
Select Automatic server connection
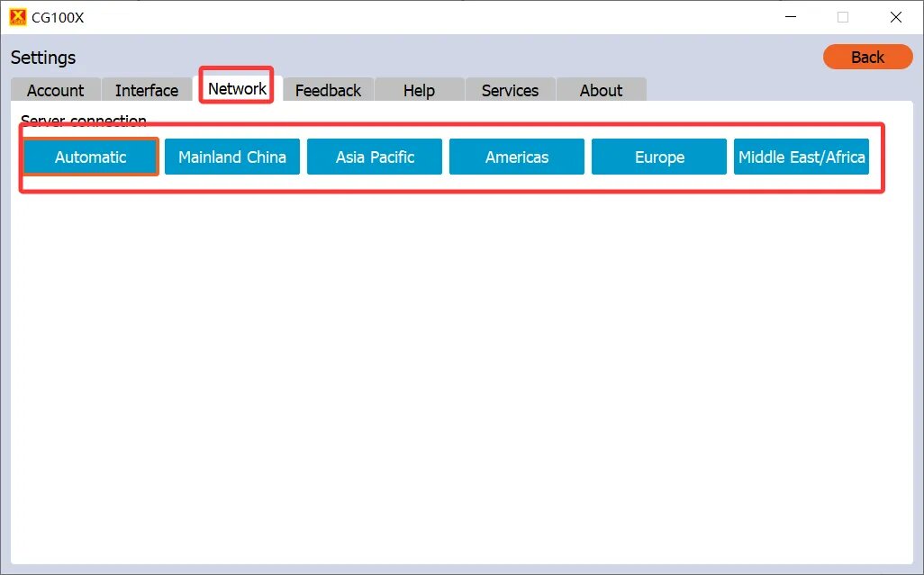coord(91,157)
